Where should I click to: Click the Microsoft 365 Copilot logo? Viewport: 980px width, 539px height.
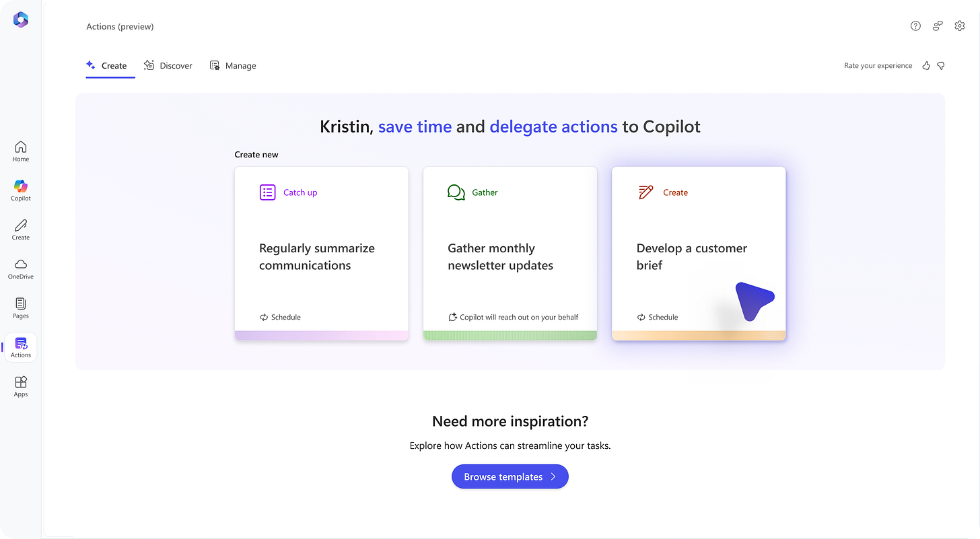pos(21,20)
